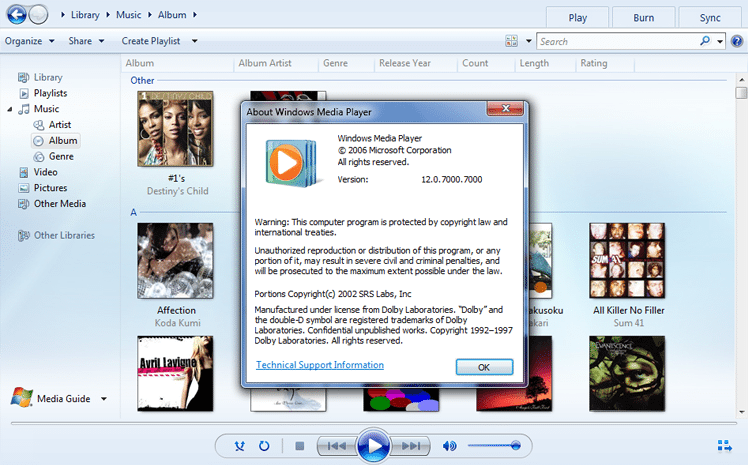This screenshot has height=465, width=748.
Task: Sort by Album Artist column header
Action: click(276, 63)
